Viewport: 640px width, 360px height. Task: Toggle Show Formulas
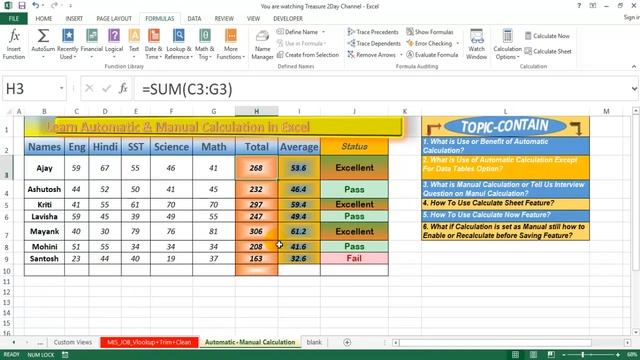pos(430,32)
